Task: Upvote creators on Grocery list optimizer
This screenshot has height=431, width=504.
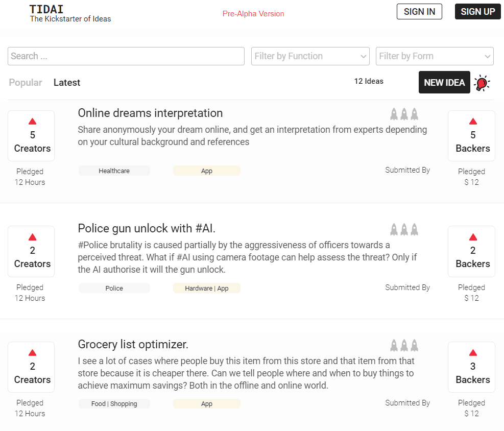Action: (33, 353)
